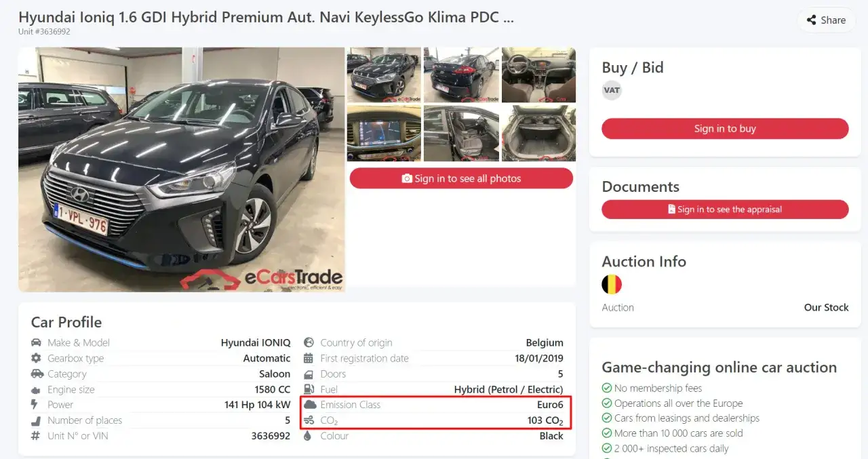868x459 pixels.
Task: Click the Fuel pump icon
Action: (309, 389)
